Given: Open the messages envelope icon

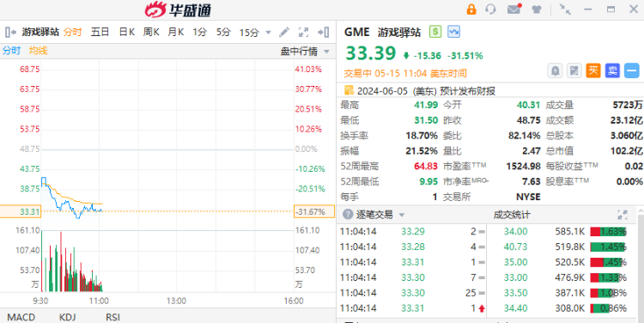Looking at the screenshot, I should point(514,9).
